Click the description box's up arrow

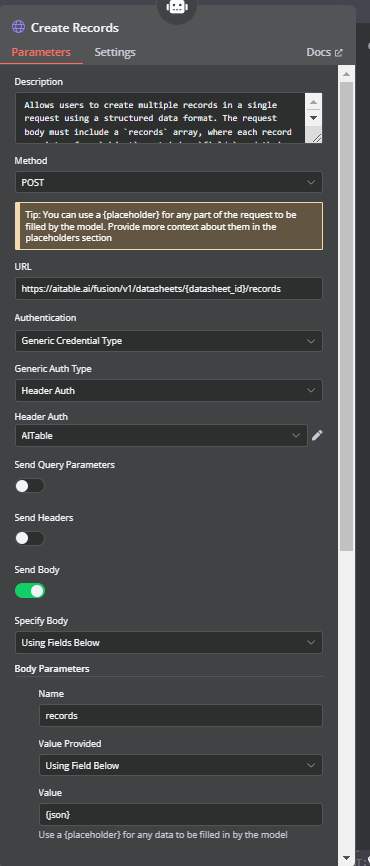coord(313,102)
